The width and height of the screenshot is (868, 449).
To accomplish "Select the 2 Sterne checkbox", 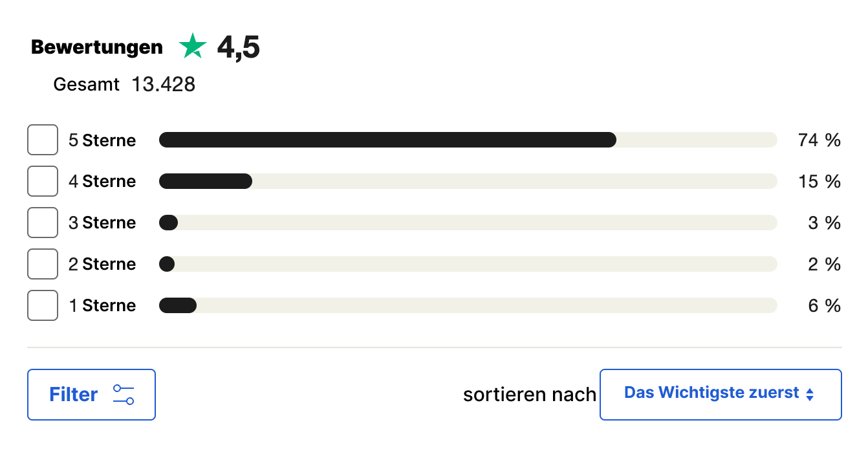I will (43, 264).
